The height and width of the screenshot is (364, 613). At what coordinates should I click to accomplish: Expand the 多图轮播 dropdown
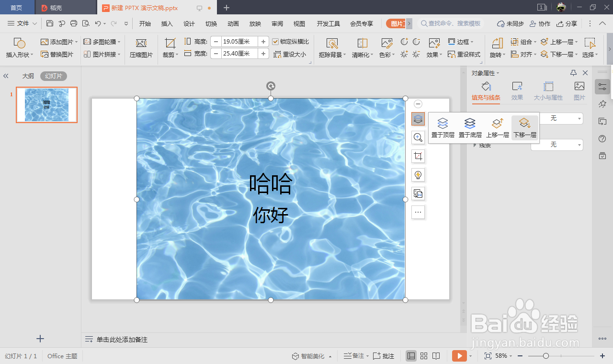(x=119, y=42)
